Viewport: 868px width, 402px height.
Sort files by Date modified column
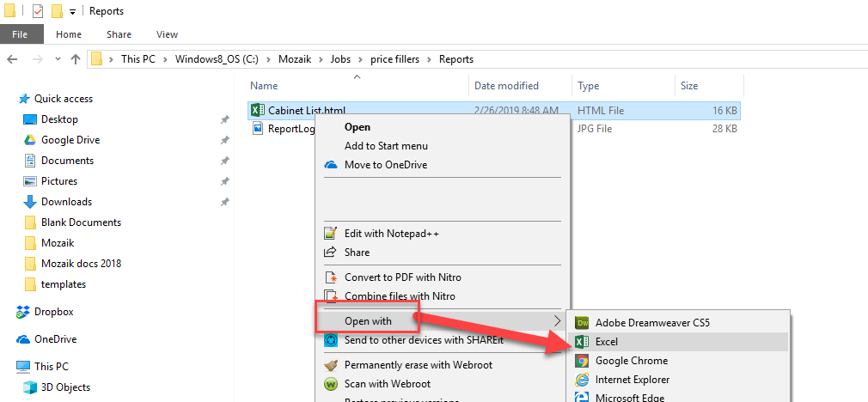(x=506, y=86)
